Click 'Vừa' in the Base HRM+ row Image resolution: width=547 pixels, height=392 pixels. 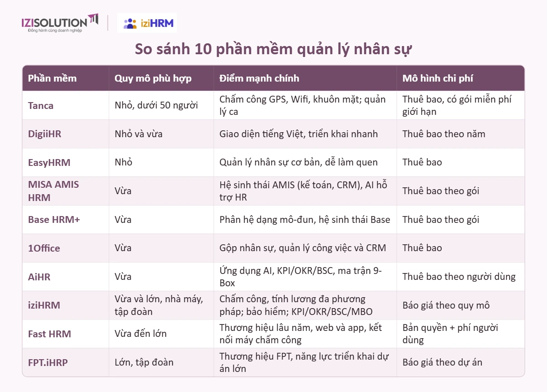[x=123, y=219]
